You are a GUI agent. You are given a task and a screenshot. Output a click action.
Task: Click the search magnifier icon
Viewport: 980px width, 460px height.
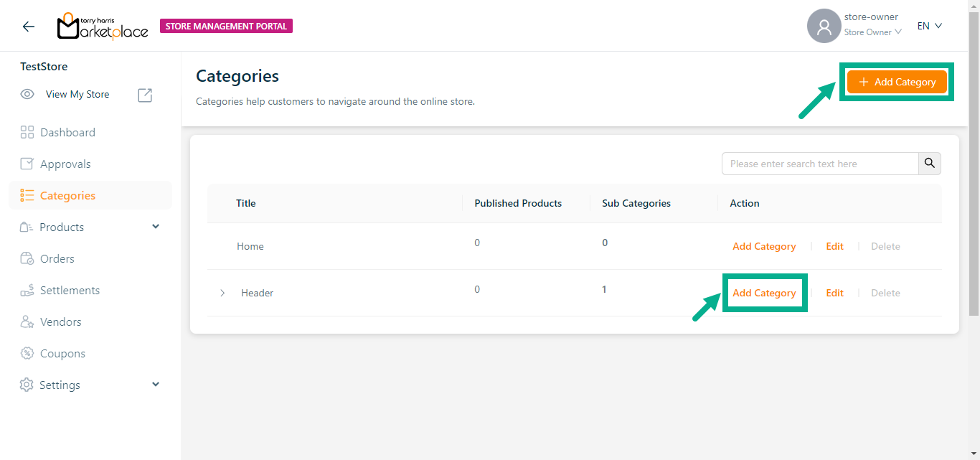[930, 164]
